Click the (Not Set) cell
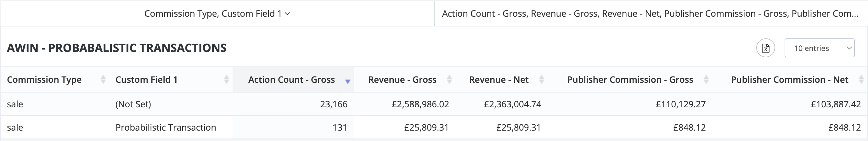This screenshot has width=868, height=141. 133,104
